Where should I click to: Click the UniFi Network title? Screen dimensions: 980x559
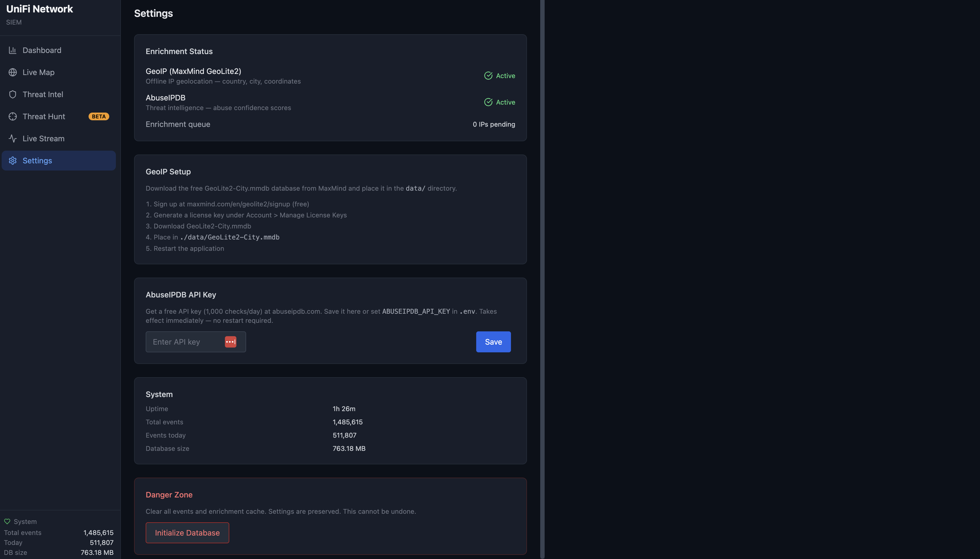tap(39, 9)
